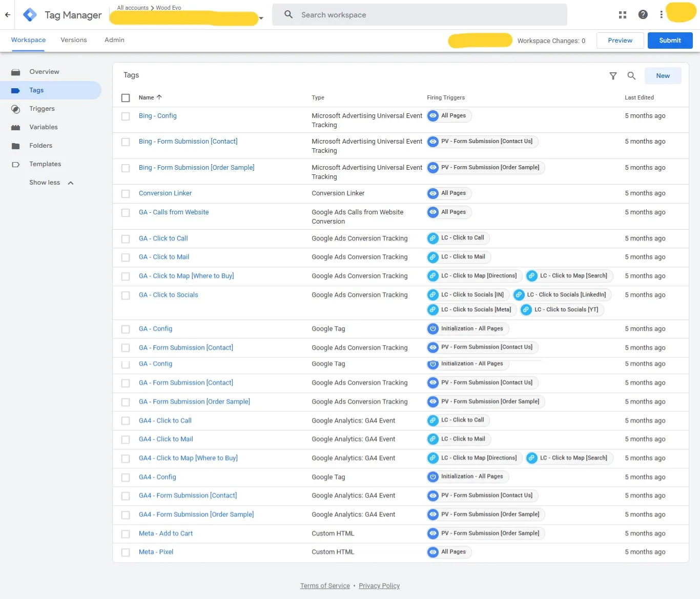This screenshot has height=599, width=700.
Task: Click the All Pages trigger icon for Meta - Pixel
Action: 433,552
